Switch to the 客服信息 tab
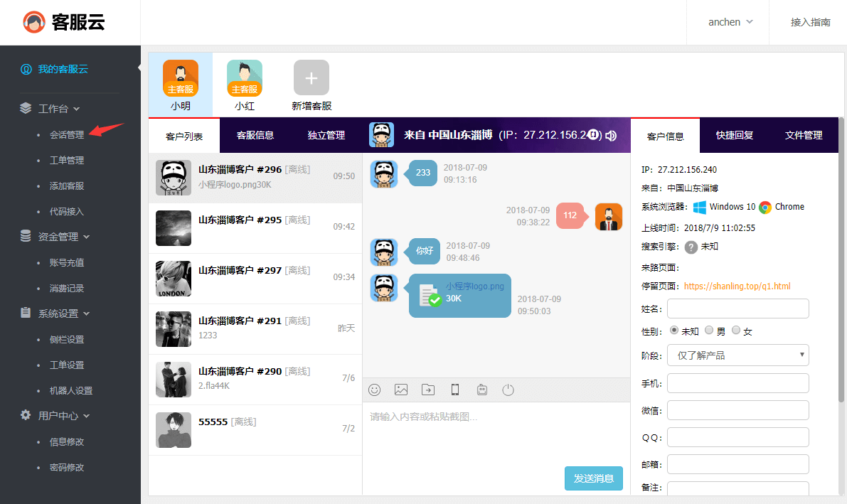847x504 pixels. [255, 135]
